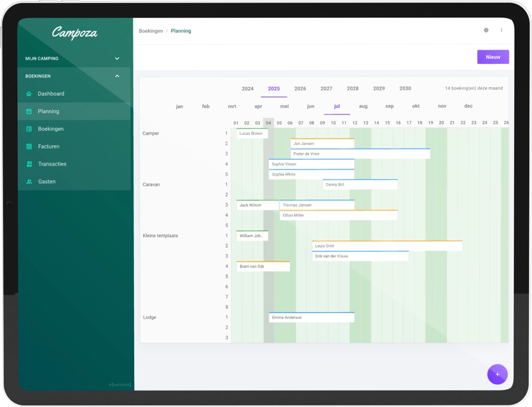Click the Facturen invoice icon
Viewport: 532px width, 407px height.
point(29,146)
